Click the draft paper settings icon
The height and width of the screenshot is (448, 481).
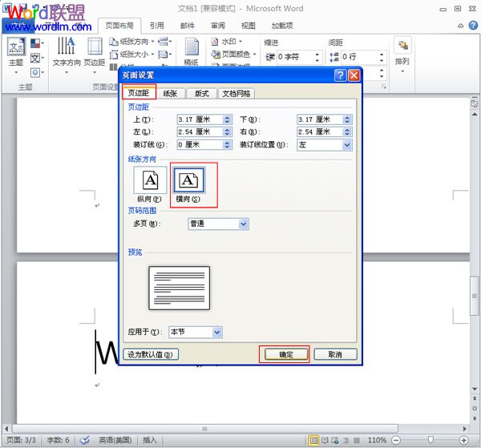point(192,51)
